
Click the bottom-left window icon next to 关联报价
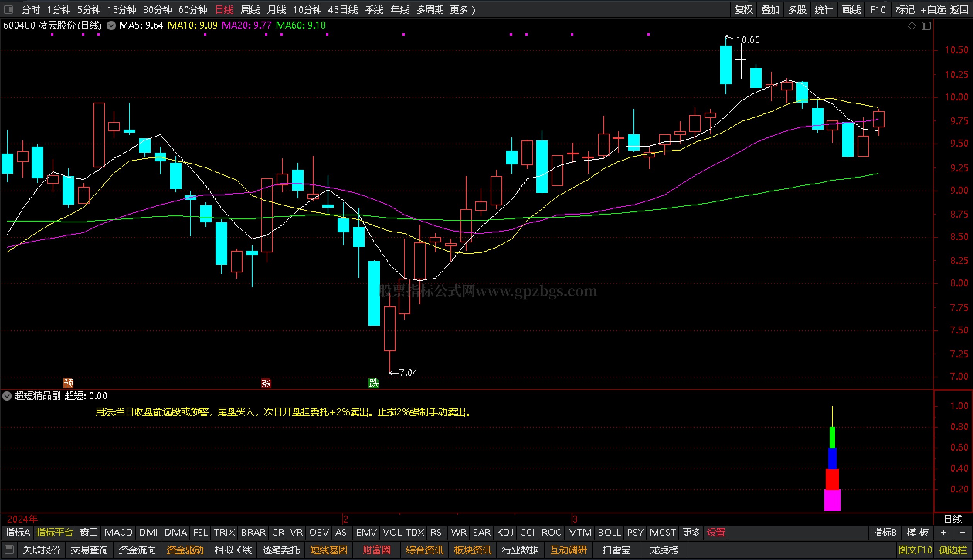click(x=9, y=550)
